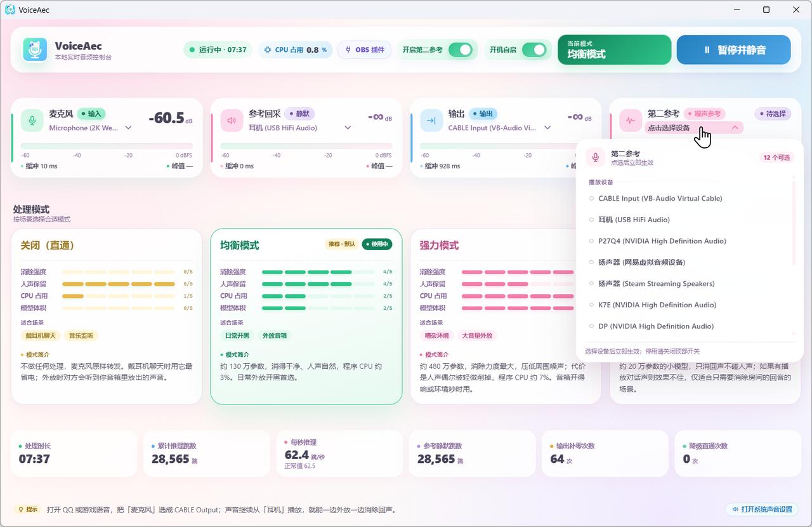
Task: Click the microphone icon in dropdown header
Action: (596, 157)
